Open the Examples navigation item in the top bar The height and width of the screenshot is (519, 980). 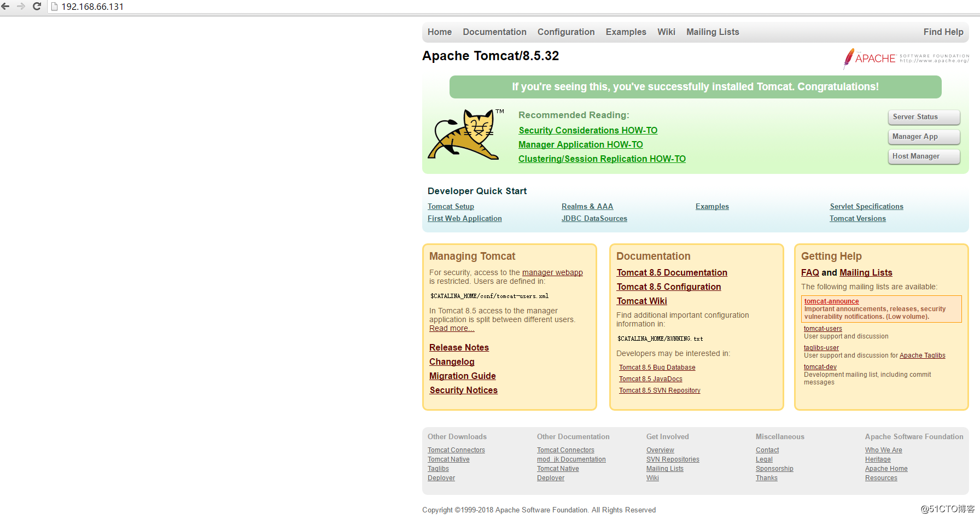tap(626, 32)
